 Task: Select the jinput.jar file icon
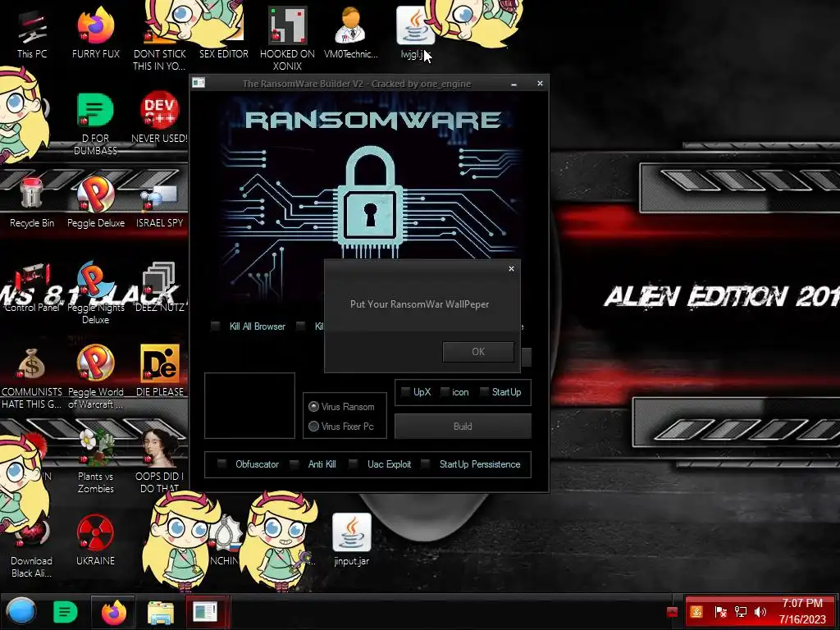point(351,540)
